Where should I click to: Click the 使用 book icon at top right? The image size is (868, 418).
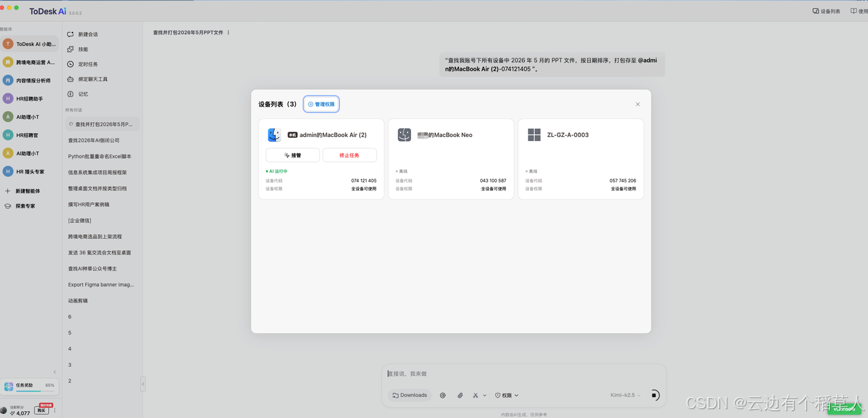(x=854, y=12)
